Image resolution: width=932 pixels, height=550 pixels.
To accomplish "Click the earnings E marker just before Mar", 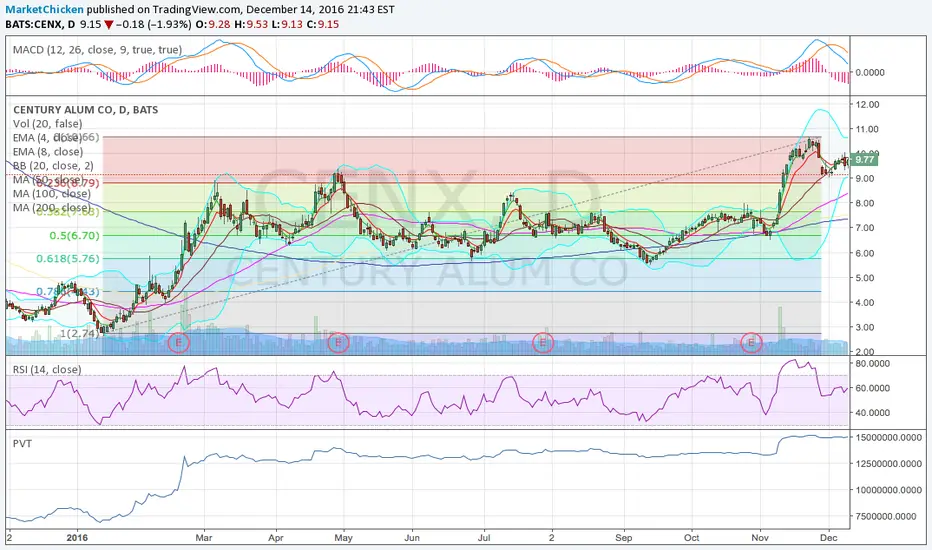I will click(x=179, y=342).
